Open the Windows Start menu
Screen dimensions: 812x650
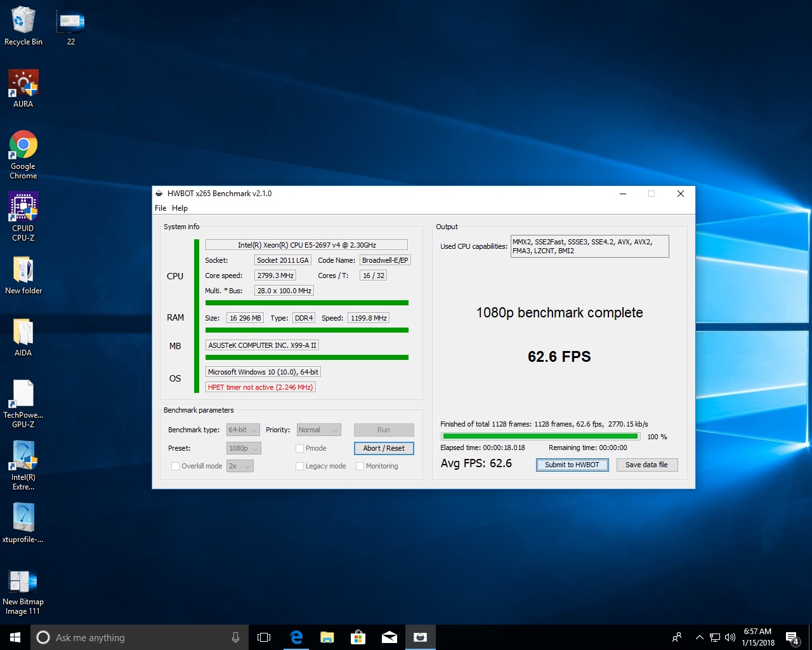tap(15, 637)
